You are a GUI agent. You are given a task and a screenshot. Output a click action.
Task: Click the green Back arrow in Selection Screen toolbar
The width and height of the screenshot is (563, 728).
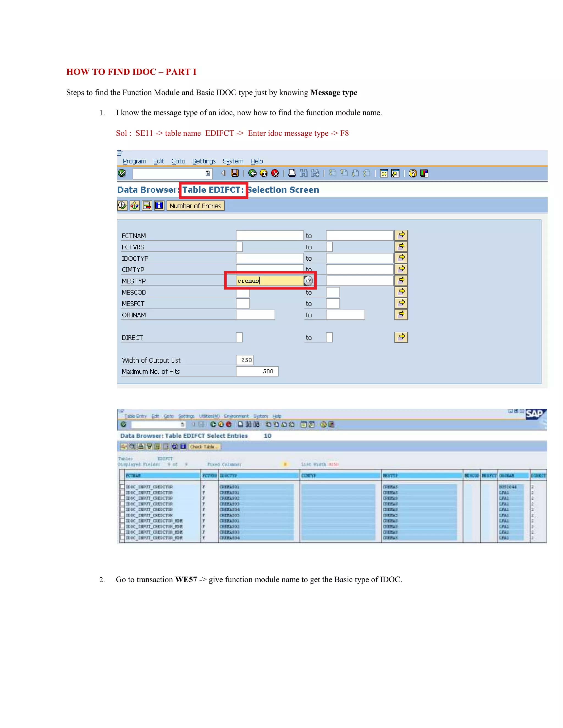[252, 173]
